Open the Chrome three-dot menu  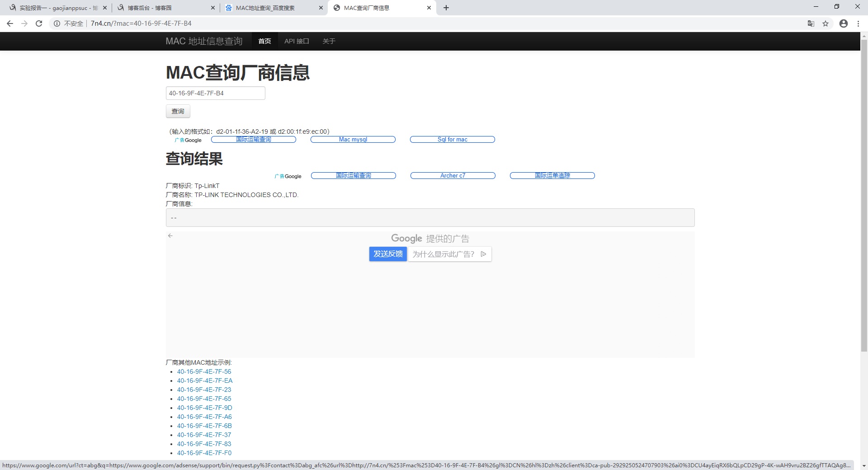858,23
